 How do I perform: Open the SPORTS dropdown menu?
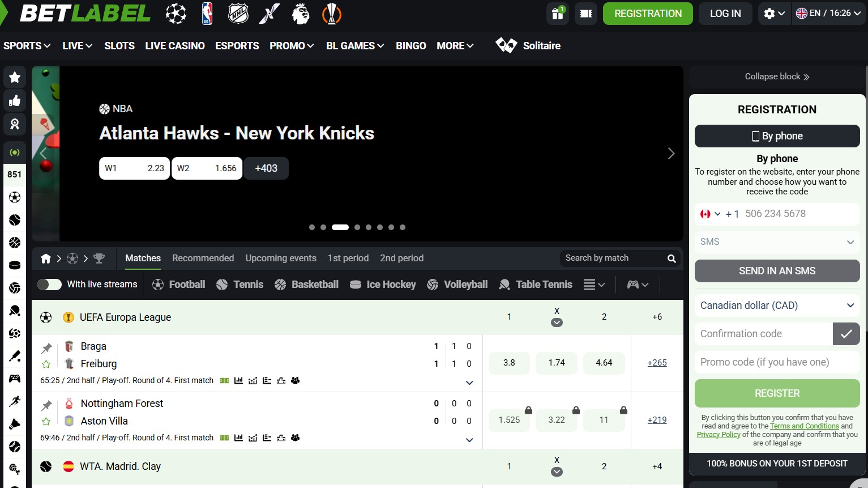tap(27, 46)
